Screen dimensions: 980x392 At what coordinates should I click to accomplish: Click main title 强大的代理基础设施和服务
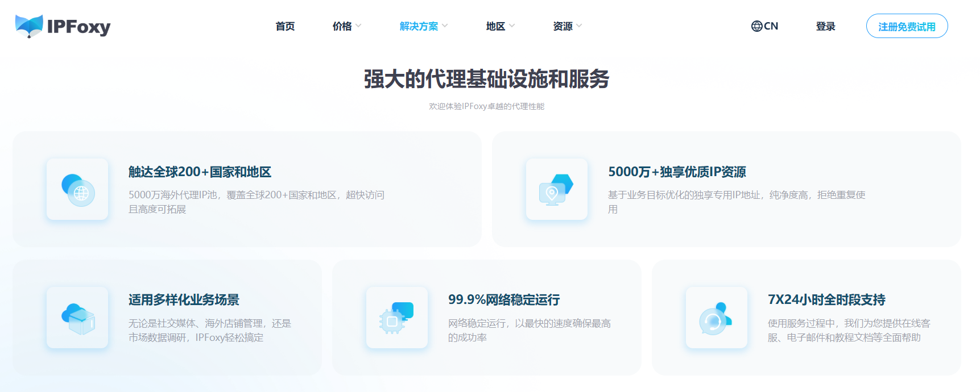tap(487, 79)
